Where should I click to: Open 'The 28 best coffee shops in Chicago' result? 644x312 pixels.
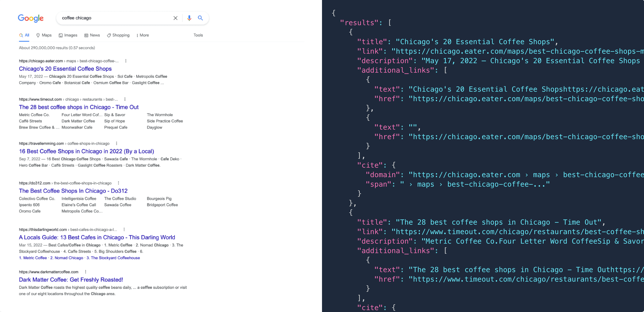tap(79, 107)
